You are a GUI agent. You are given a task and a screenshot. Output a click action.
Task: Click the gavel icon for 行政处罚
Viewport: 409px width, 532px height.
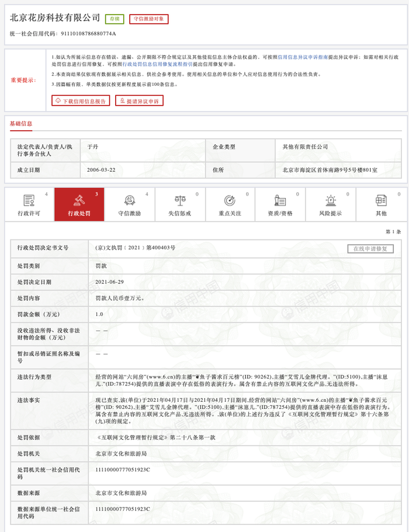[79, 200]
